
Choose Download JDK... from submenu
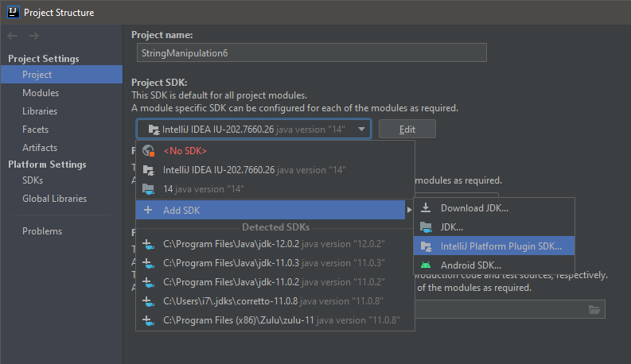(494, 207)
